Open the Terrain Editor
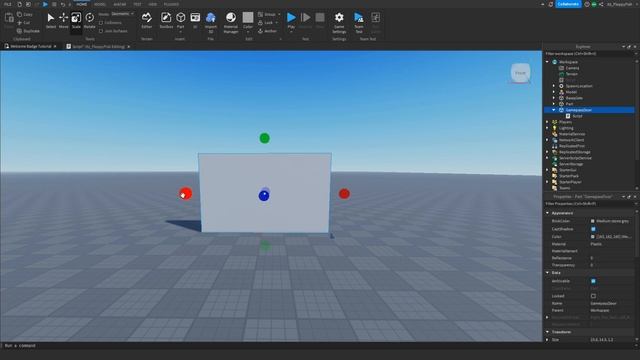640x360 pixels. 147,20
